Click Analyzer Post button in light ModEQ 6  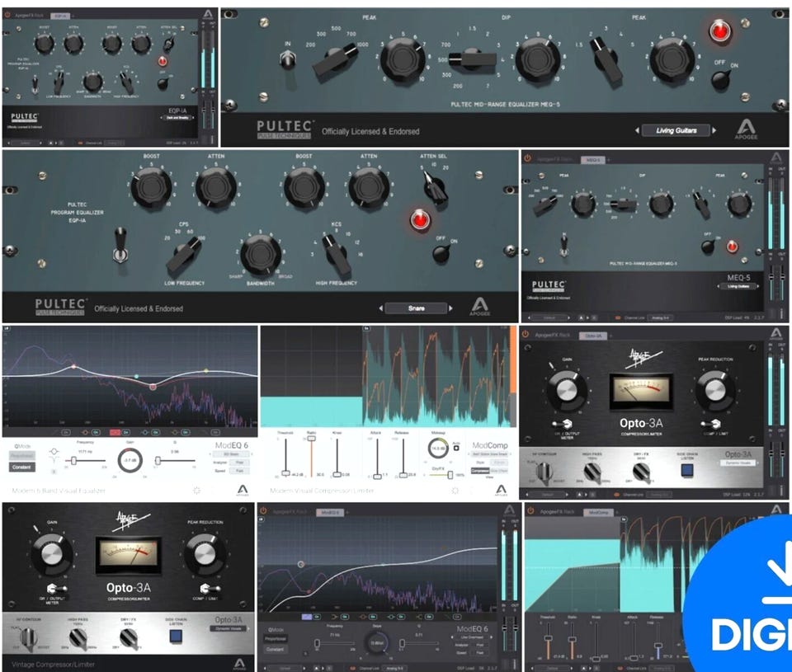point(239,463)
